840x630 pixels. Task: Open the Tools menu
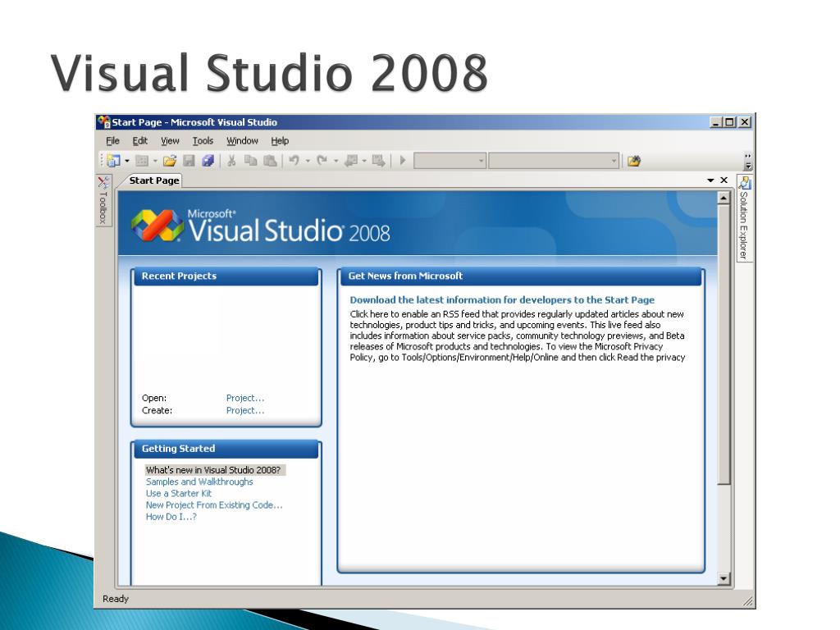(203, 141)
